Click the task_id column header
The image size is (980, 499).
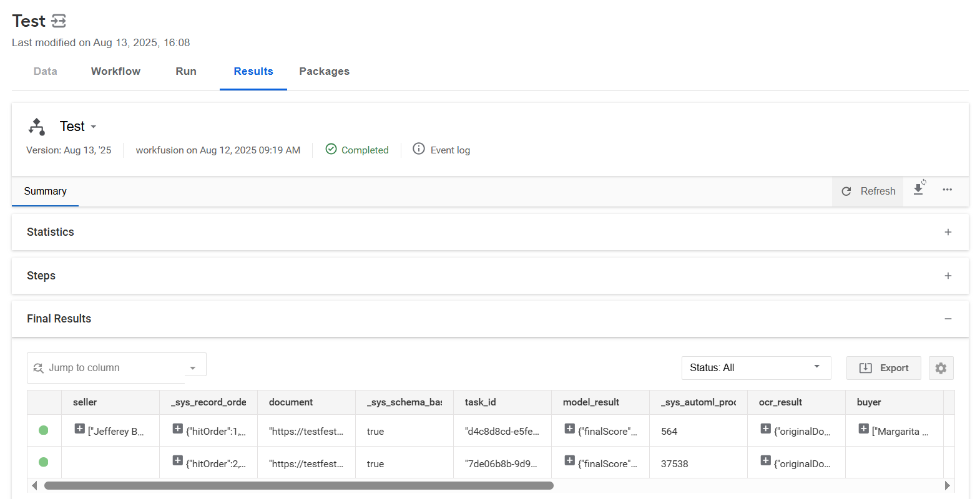coord(502,402)
